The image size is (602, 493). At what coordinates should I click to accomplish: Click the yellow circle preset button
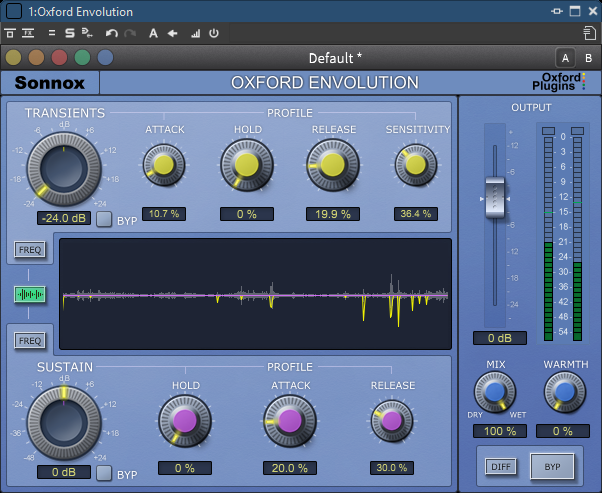click(x=13, y=57)
